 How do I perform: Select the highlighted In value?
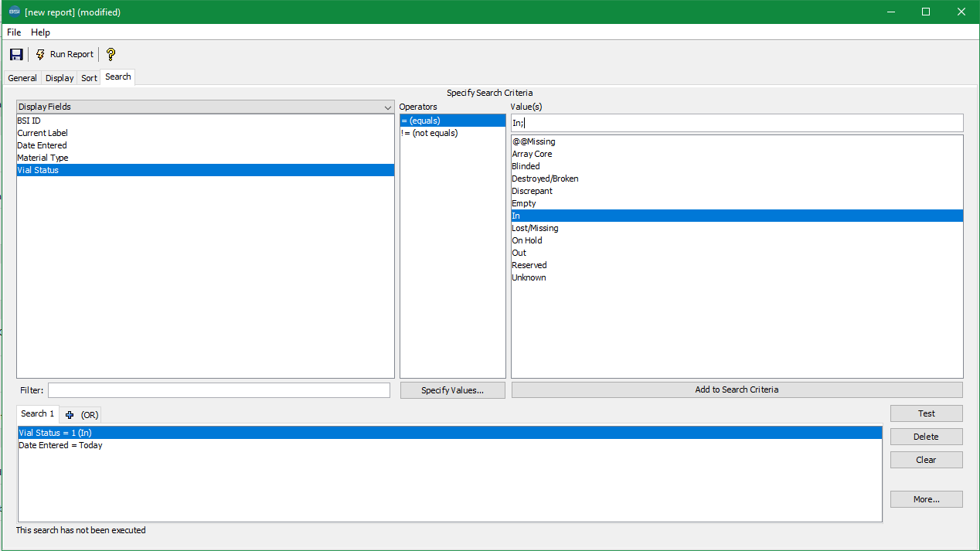click(737, 216)
